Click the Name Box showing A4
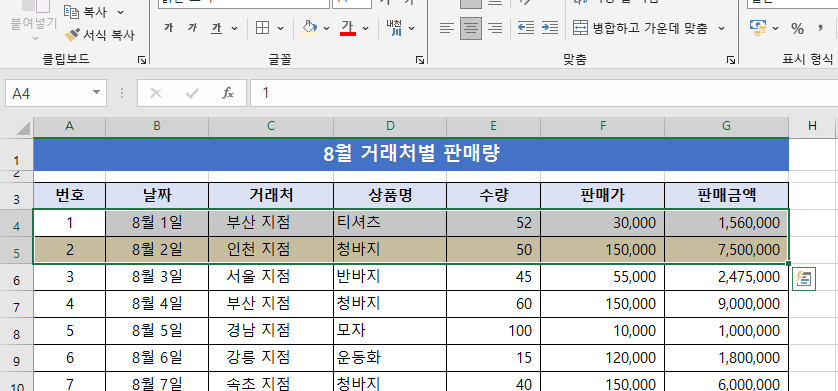The image size is (838, 391). pyautogui.click(x=48, y=93)
